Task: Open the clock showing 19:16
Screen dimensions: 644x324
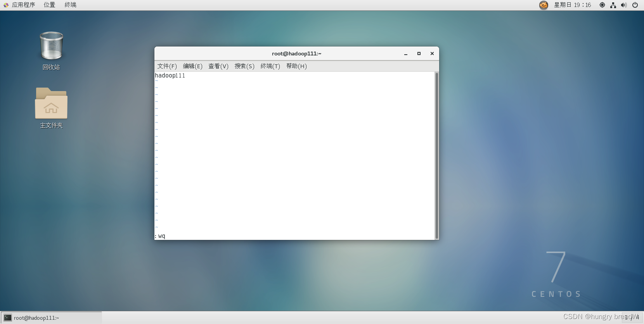Action: (572, 5)
